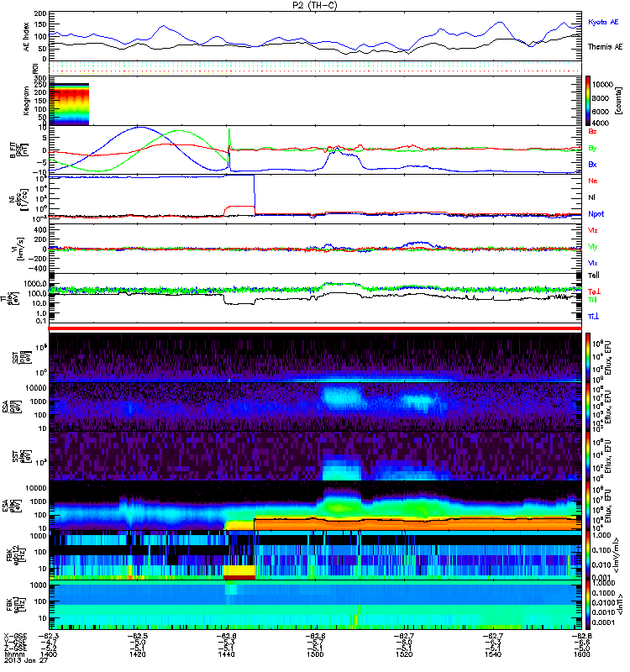This screenshot has height=672, width=630.
Task: Click the SST ion Eflux color bar
Action: (588, 358)
